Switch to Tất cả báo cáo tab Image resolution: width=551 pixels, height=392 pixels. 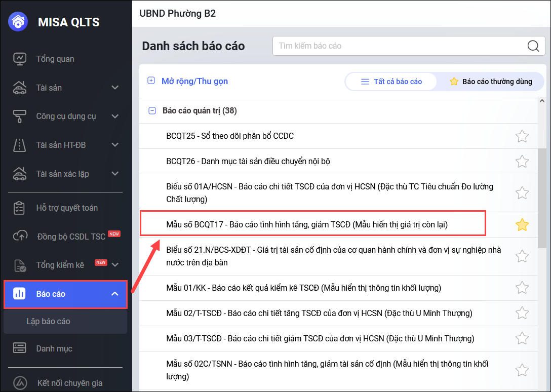click(391, 82)
